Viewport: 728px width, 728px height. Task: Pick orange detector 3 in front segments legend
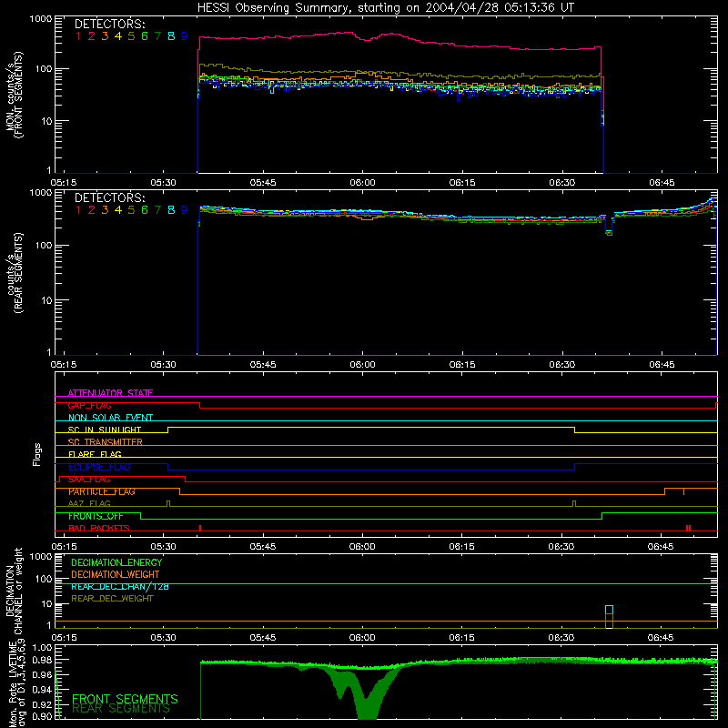tap(105, 36)
